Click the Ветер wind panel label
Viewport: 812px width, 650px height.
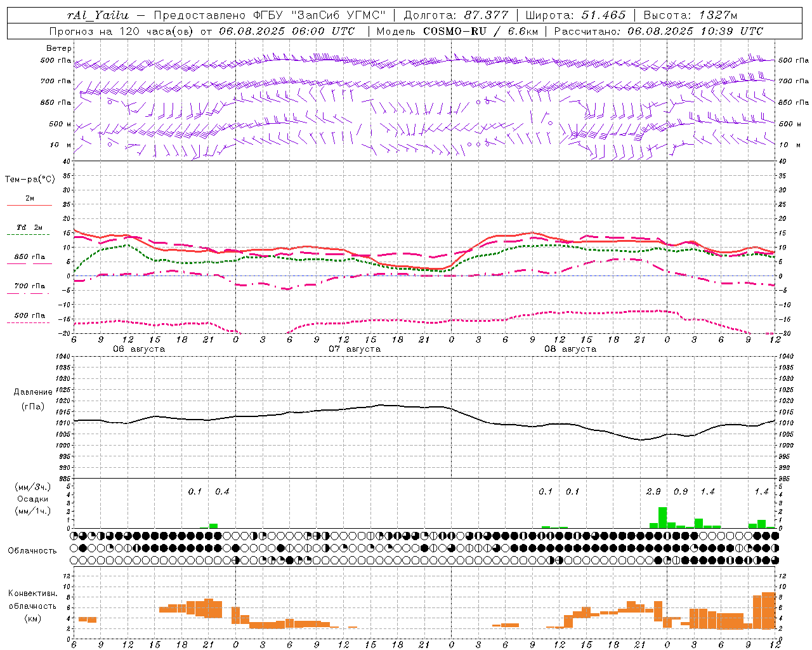coord(58,48)
